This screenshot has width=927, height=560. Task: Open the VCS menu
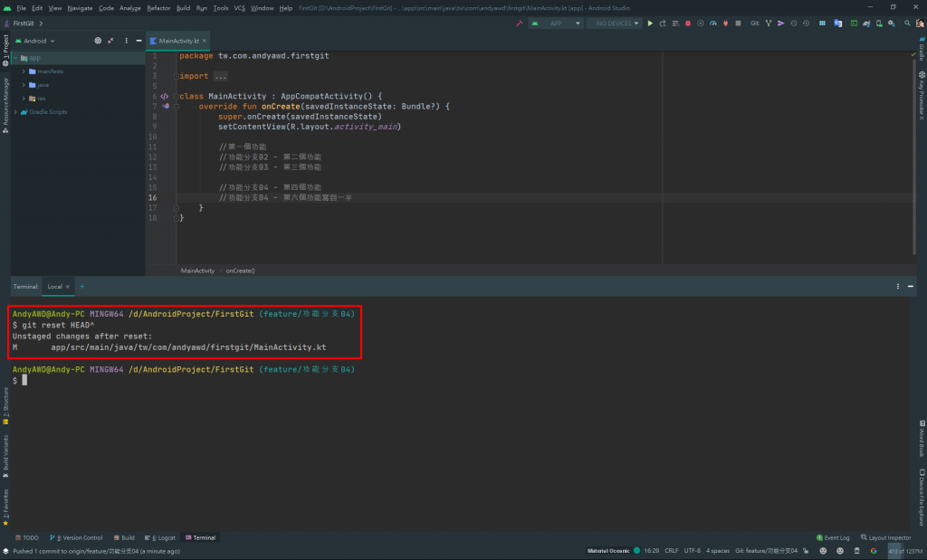coord(239,7)
